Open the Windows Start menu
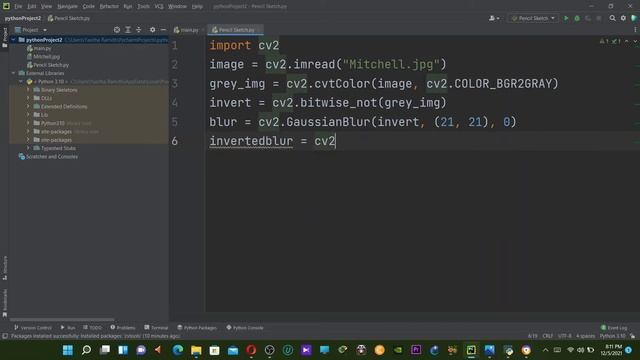This screenshot has width=640, height=360. coord(68,350)
